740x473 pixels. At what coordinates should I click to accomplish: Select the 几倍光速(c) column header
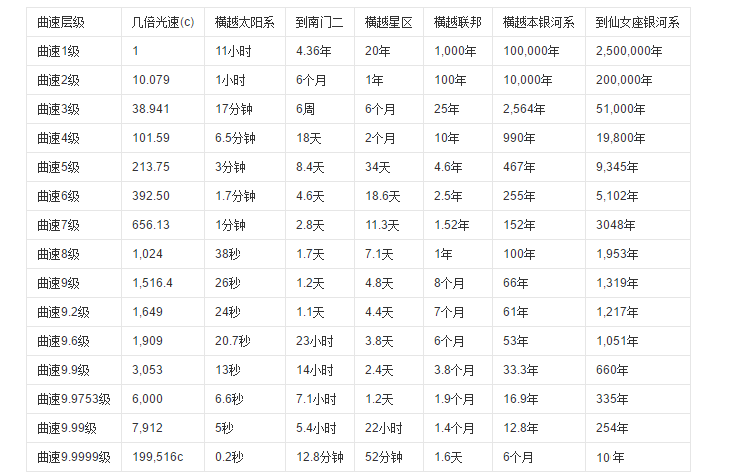click(x=163, y=22)
